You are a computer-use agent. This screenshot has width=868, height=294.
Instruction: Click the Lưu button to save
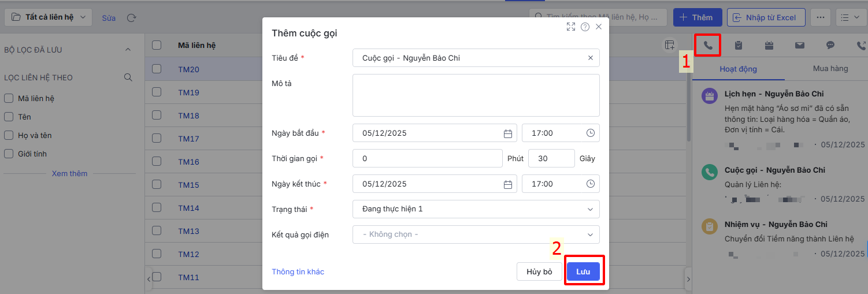[x=583, y=271]
